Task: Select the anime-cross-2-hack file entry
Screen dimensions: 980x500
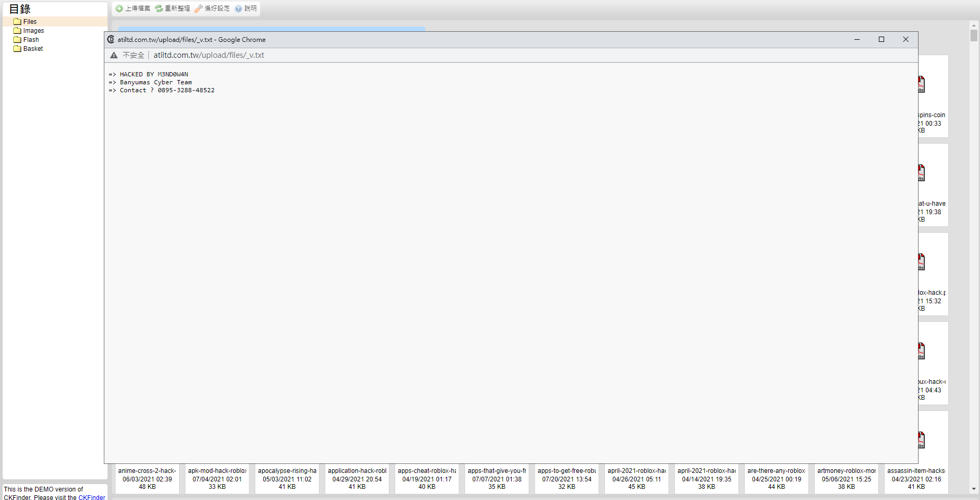Action: [147, 478]
